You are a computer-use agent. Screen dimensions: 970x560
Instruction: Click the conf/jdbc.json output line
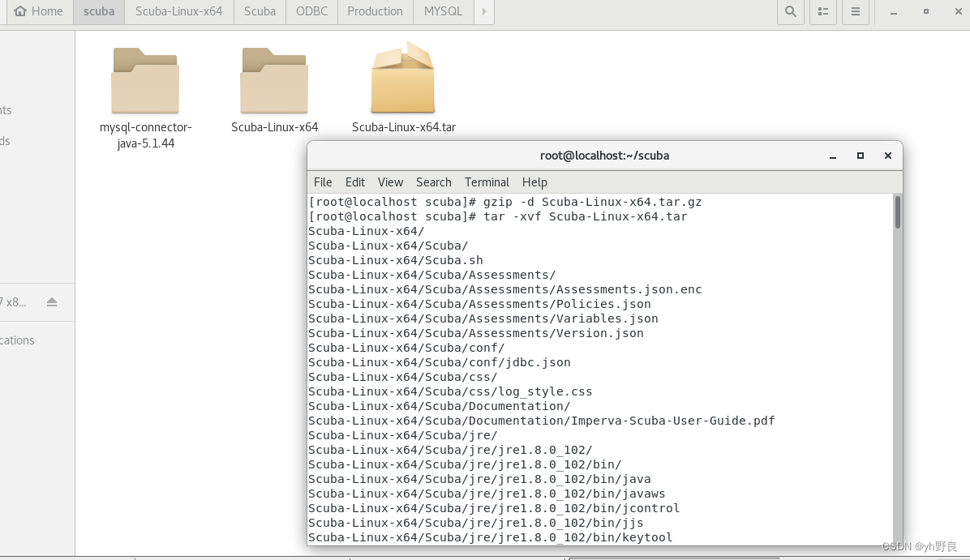click(440, 362)
